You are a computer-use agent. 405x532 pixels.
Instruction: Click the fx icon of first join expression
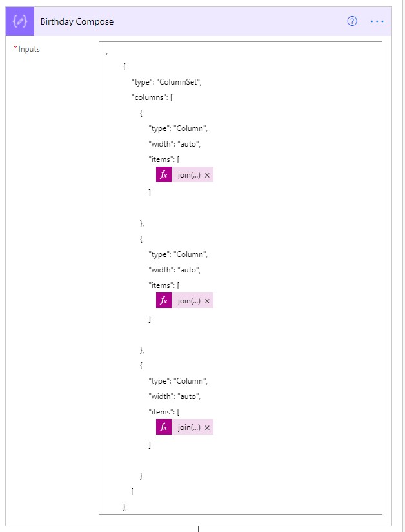[164, 174]
